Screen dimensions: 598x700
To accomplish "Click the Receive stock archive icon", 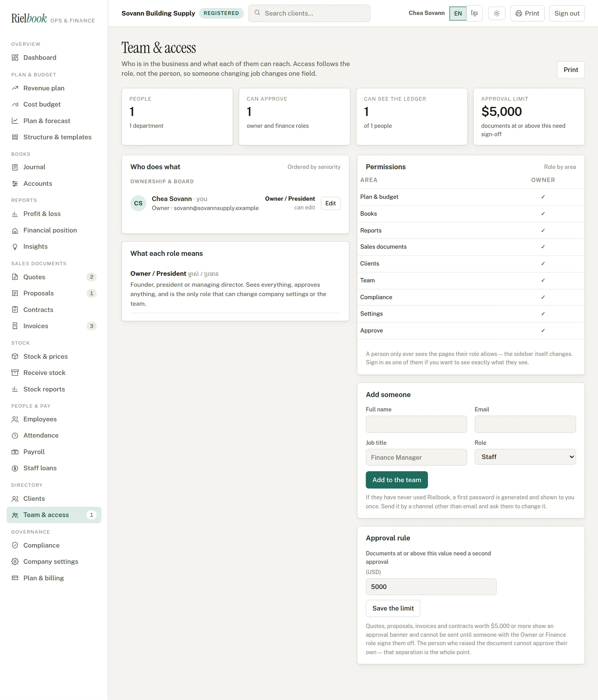I will (x=15, y=373).
